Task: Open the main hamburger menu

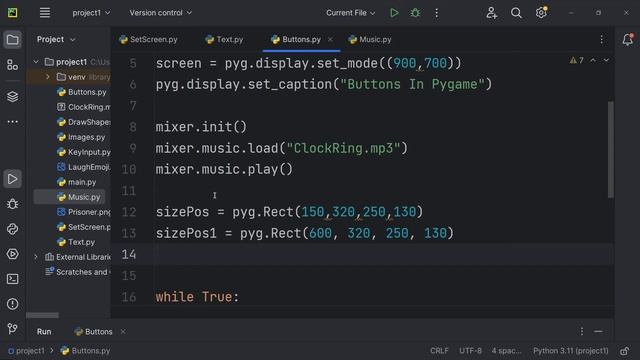Action: (45, 13)
